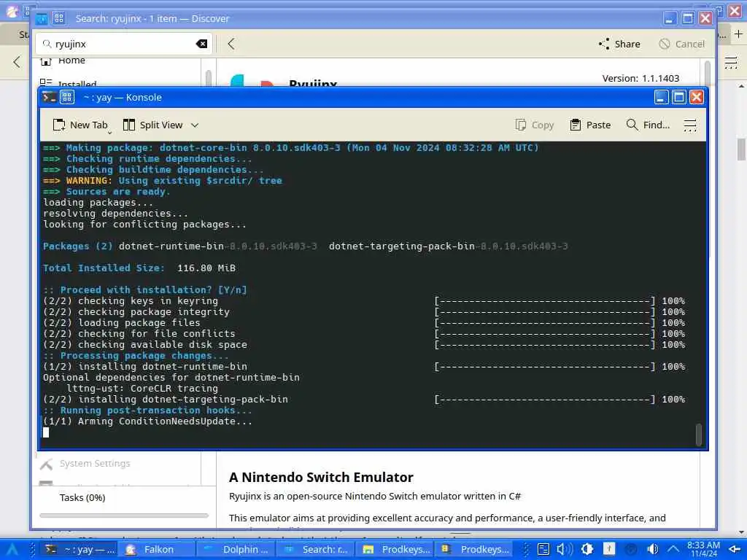This screenshot has width=747, height=560.
Task: Expand hidden system tray icons
Action: 673,550
